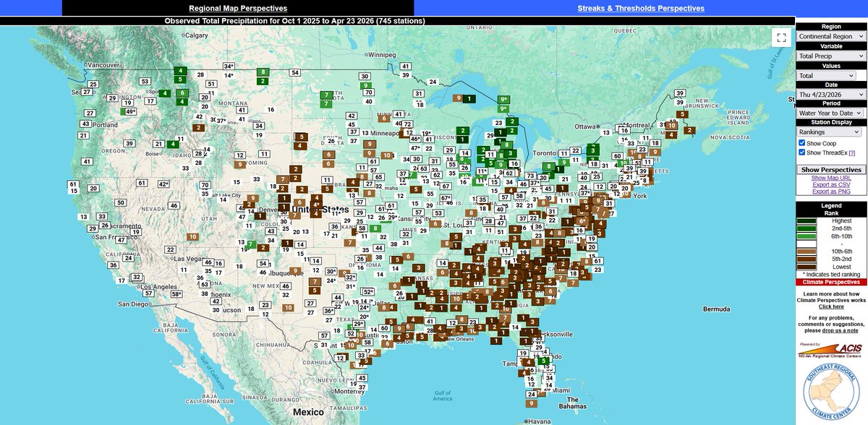Open the 67* station marker in Illinois

[446, 198]
